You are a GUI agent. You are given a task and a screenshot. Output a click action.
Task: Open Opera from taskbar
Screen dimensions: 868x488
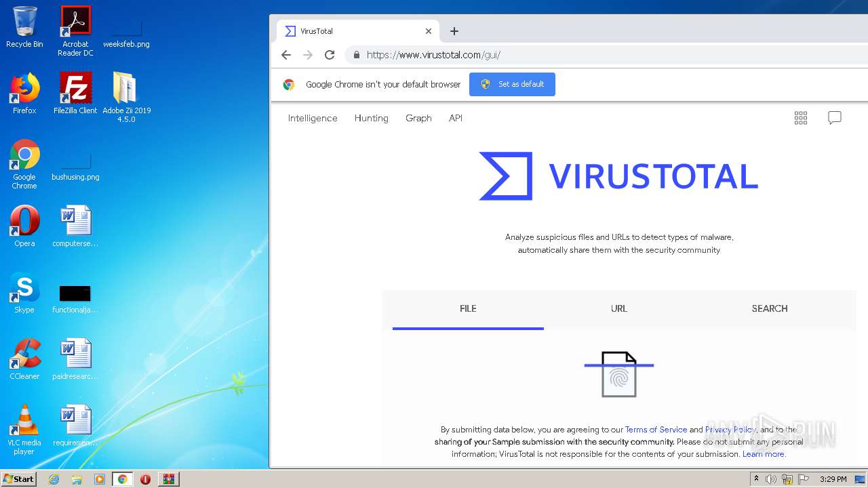[145, 479]
